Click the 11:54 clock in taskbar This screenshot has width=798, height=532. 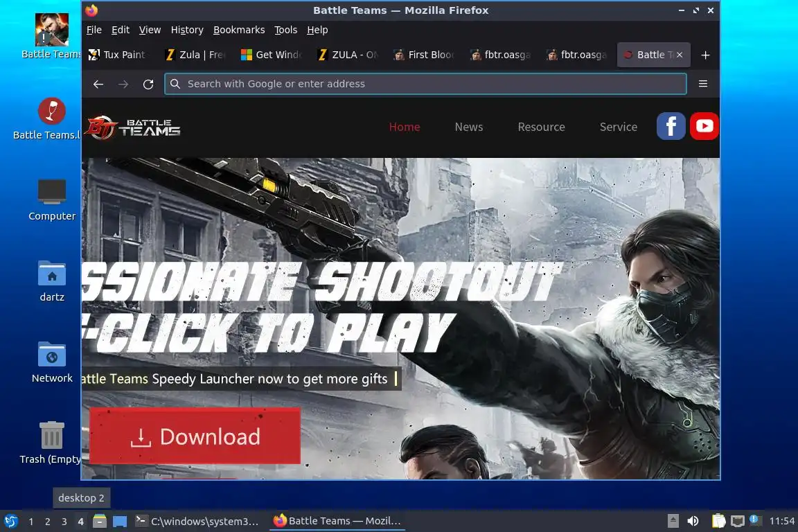tap(781, 521)
